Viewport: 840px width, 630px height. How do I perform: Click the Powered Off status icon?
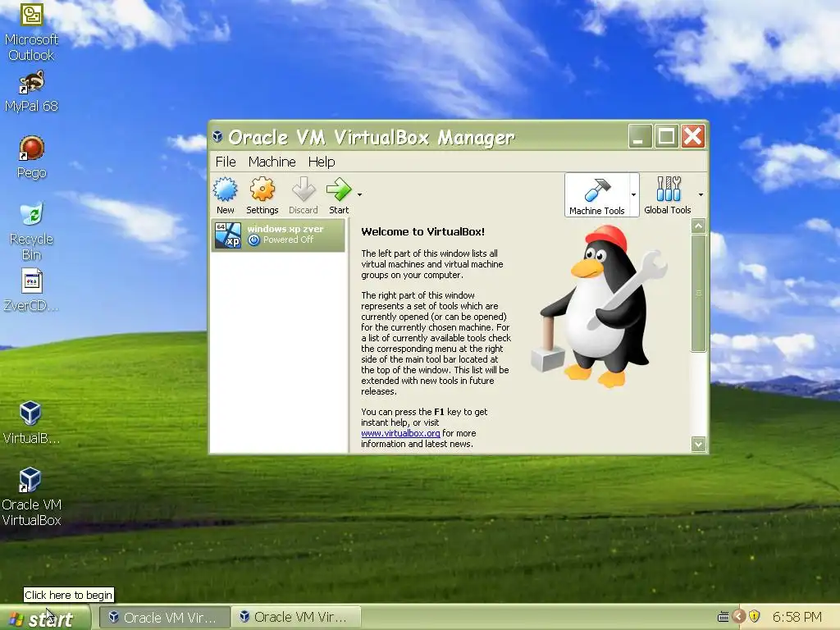click(x=254, y=240)
